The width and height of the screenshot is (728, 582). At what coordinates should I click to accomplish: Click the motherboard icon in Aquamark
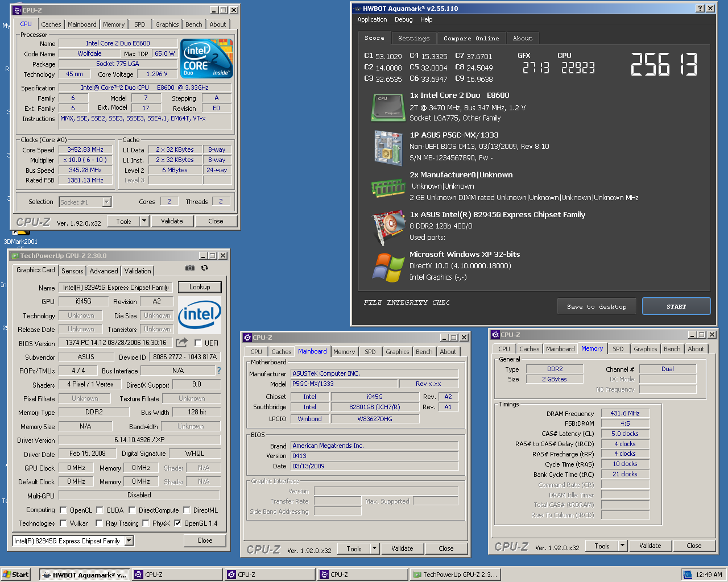tap(388, 147)
